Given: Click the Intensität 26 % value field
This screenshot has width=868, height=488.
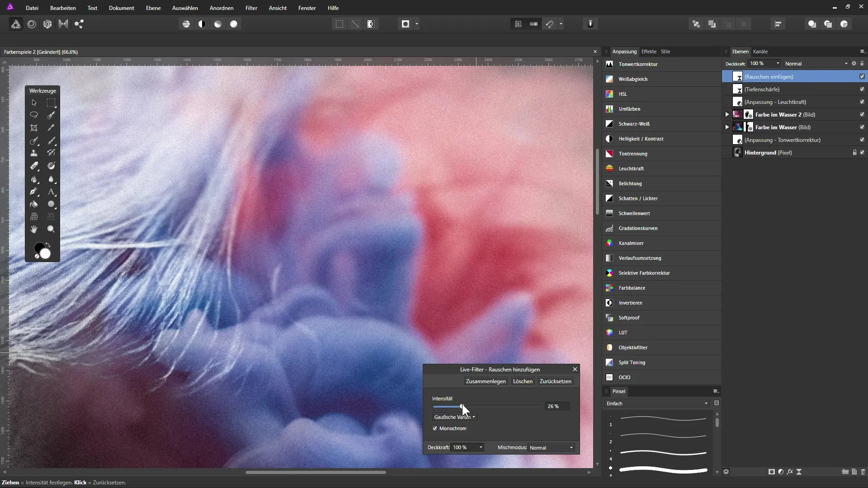Looking at the screenshot, I should tap(557, 407).
